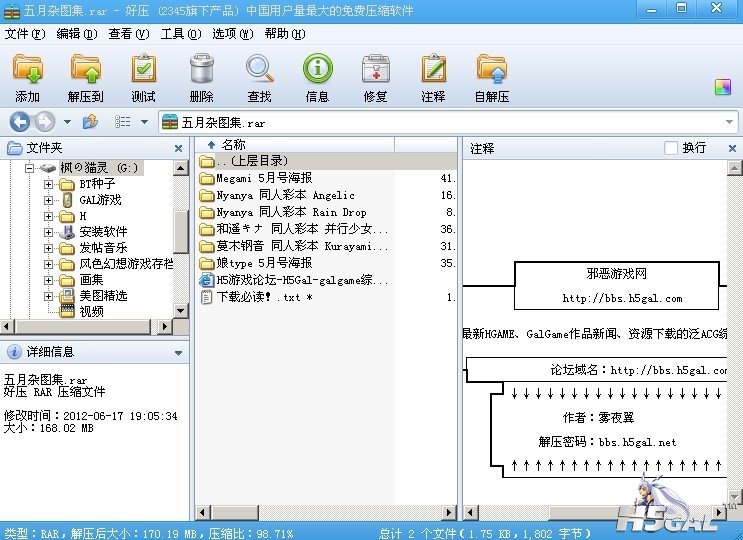Image resolution: width=743 pixels, height=540 pixels.
Task: Open the 查看(V) menu
Action: [129, 34]
